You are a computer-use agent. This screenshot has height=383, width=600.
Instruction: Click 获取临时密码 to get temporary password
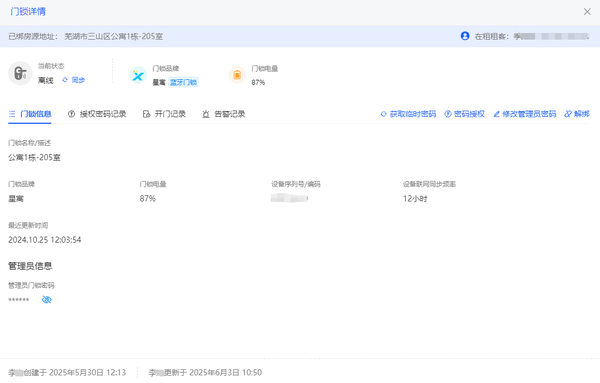pos(408,114)
